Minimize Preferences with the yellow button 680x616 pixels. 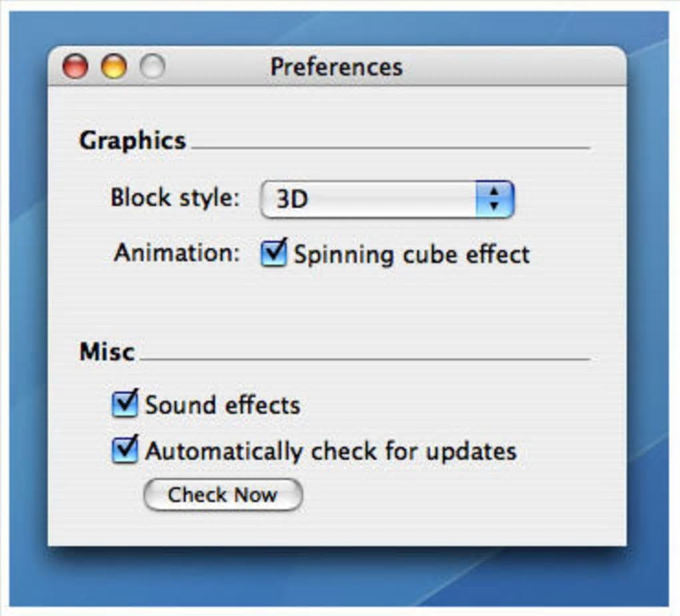pyautogui.click(x=114, y=67)
